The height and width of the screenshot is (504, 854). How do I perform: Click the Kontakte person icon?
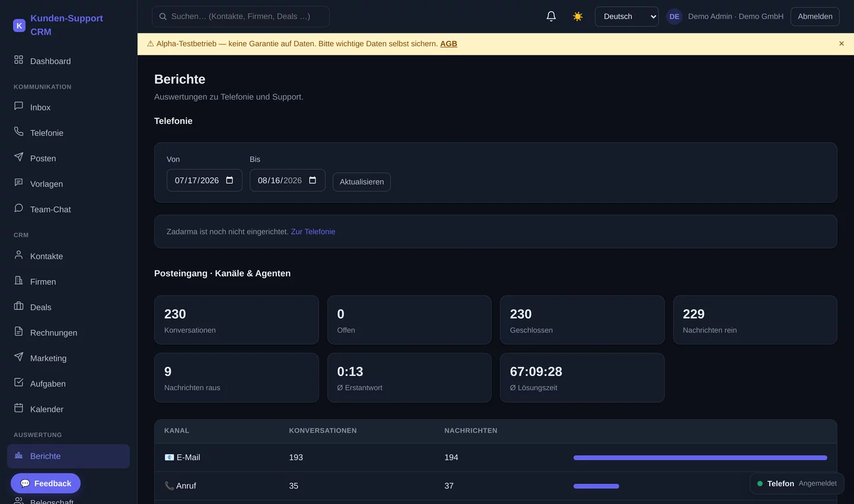19,255
